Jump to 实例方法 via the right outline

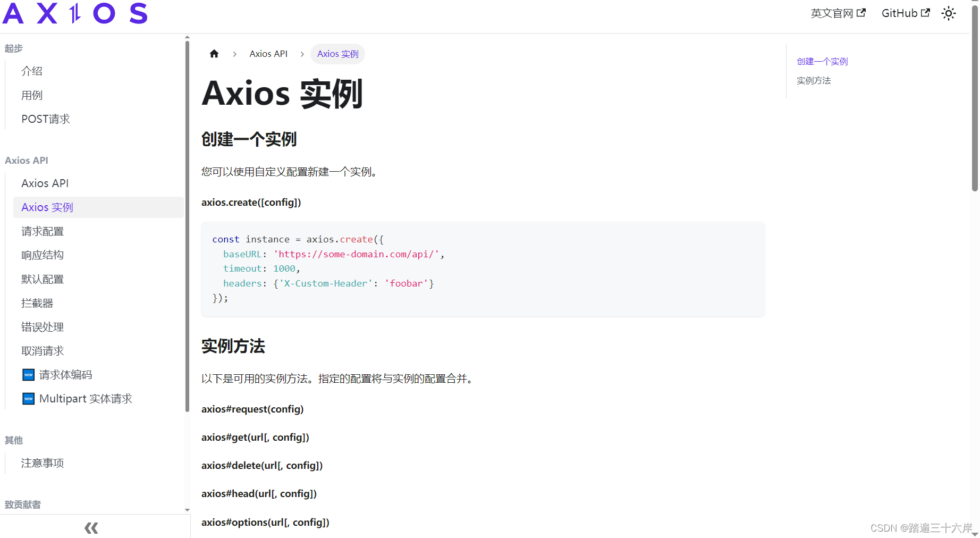click(x=814, y=80)
